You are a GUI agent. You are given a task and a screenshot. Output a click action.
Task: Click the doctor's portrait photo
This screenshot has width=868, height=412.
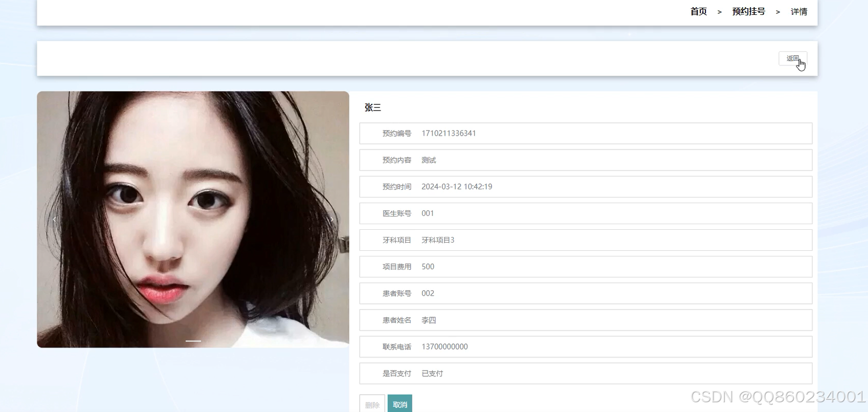pos(193,205)
